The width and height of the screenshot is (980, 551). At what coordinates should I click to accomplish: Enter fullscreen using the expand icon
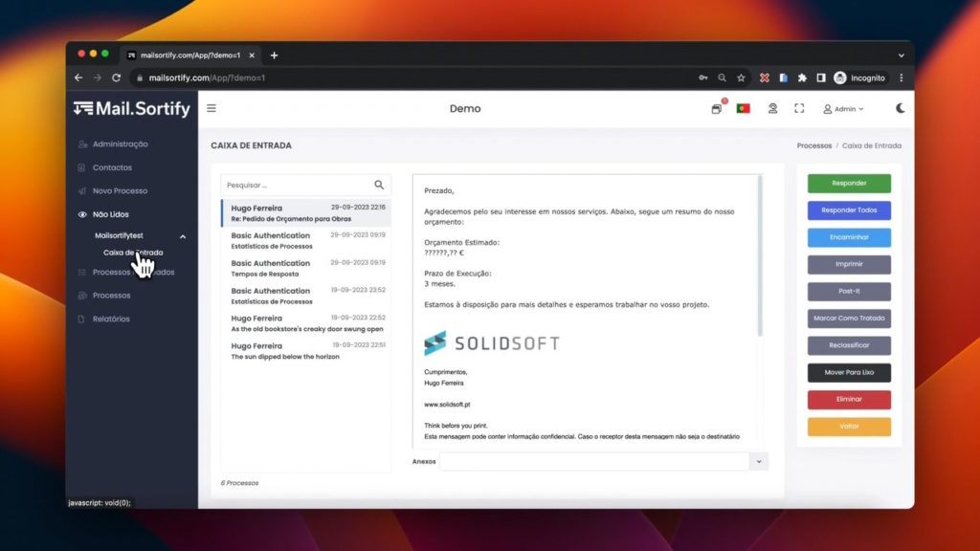tap(800, 108)
